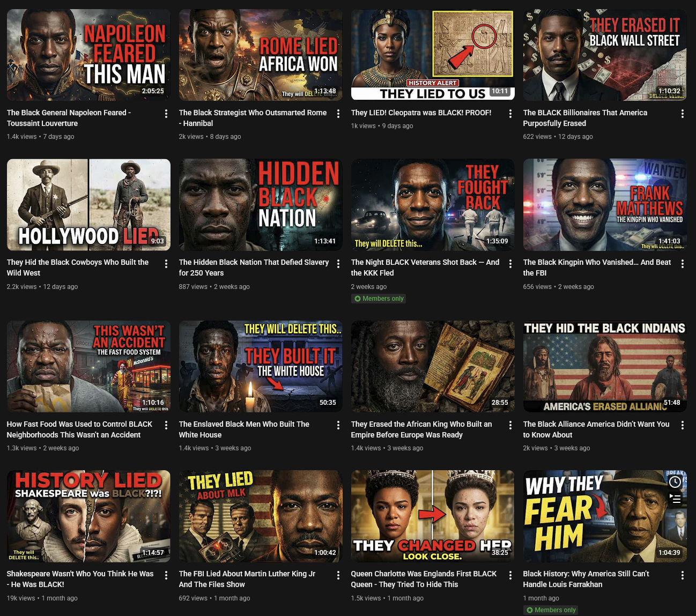Open the They Hid The Black Indians thumbnail
The height and width of the screenshot is (616, 696).
[605, 367]
